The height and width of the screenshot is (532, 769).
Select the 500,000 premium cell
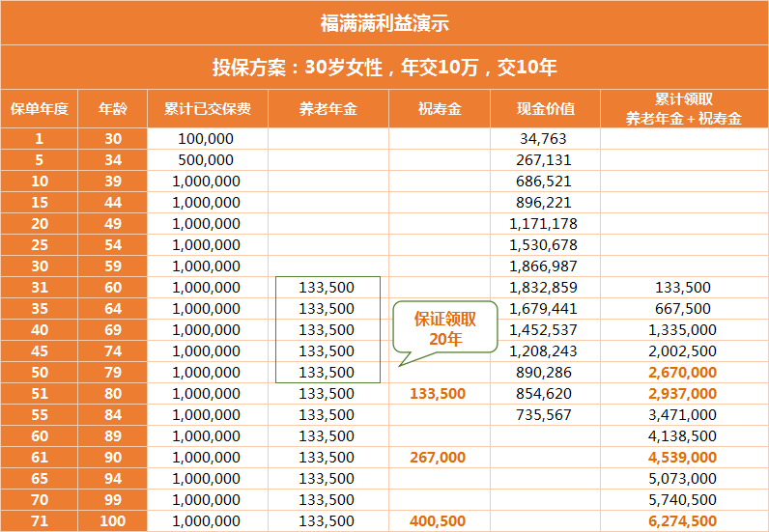click(x=206, y=160)
